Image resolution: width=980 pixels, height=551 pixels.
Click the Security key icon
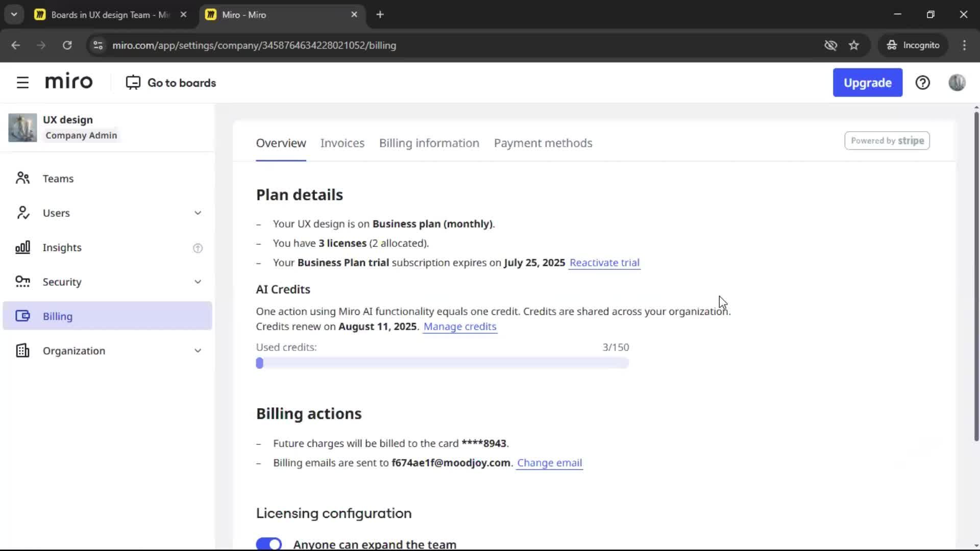tap(22, 282)
